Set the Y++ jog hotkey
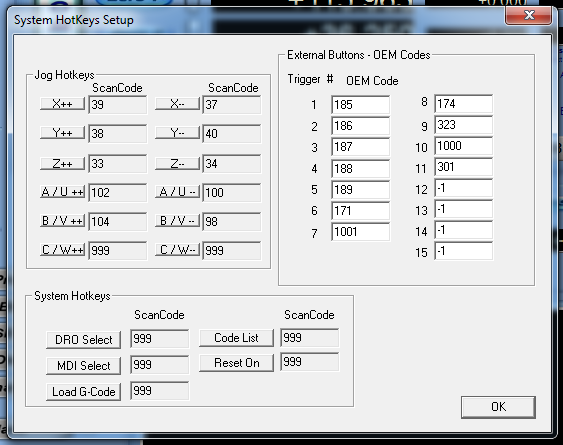Image resolution: width=563 pixels, height=445 pixels. point(62,133)
